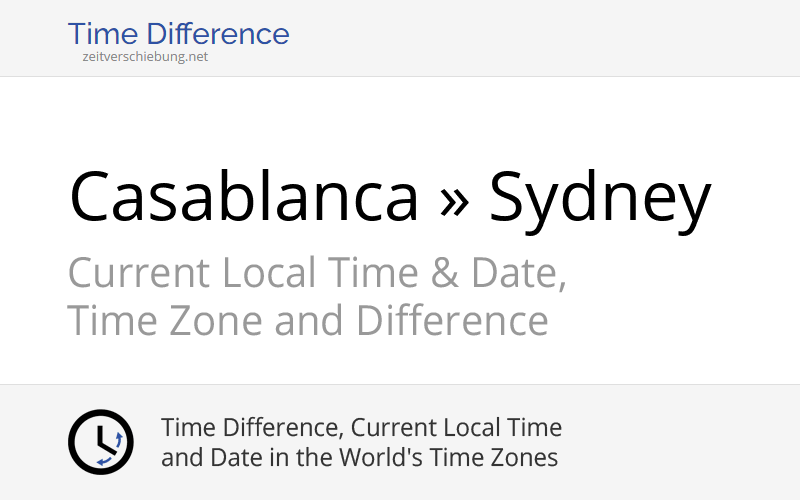Click footer line "Time Difference, Current Local Time"
The image size is (800, 500).
coord(361,428)
